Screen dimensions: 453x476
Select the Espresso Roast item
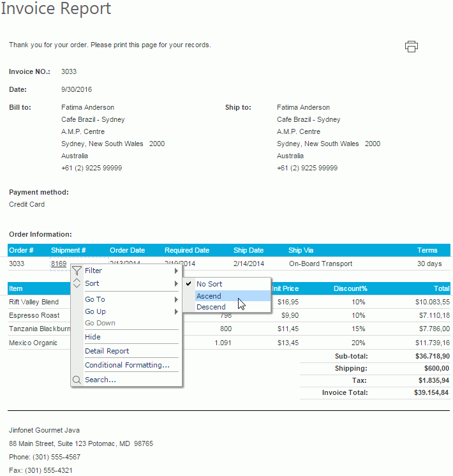click(34, 315)
